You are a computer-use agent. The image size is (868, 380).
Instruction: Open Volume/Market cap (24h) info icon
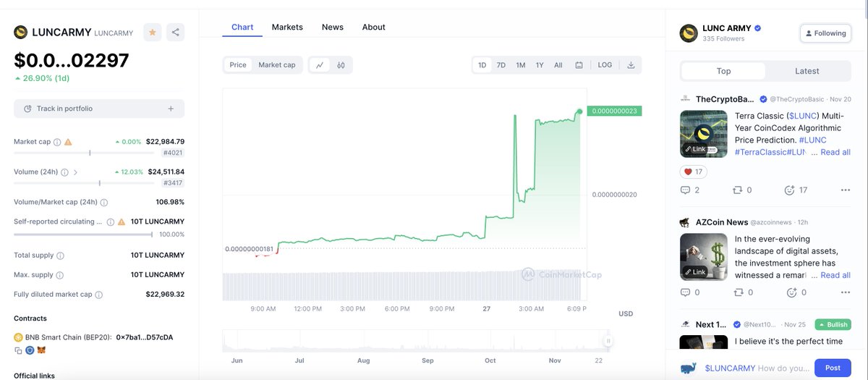(x=104, y=203)
